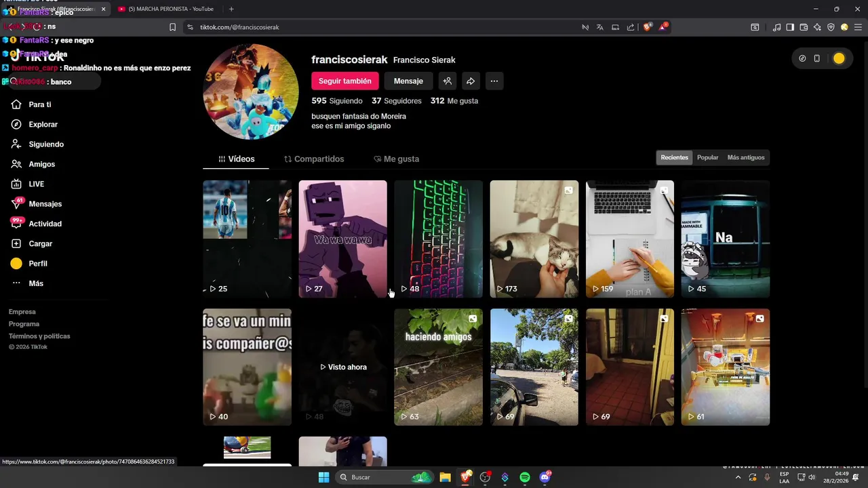Click the Brave VPN shield icon
The image size is (868, 488).
(831, 27)
